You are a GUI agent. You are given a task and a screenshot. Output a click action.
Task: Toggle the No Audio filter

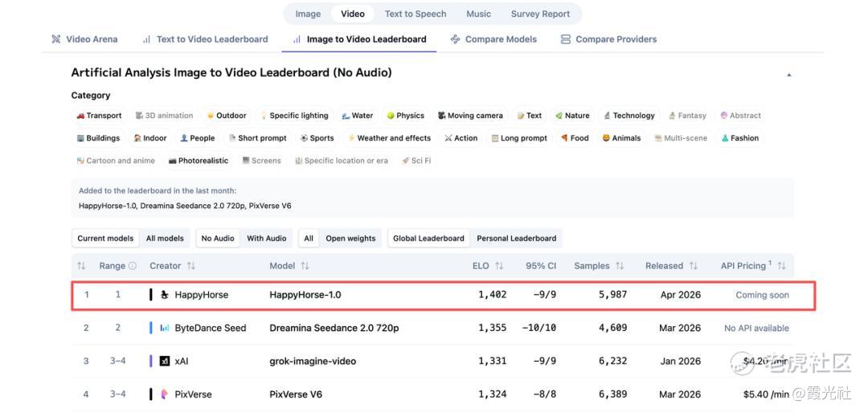(x=218, y=239)
